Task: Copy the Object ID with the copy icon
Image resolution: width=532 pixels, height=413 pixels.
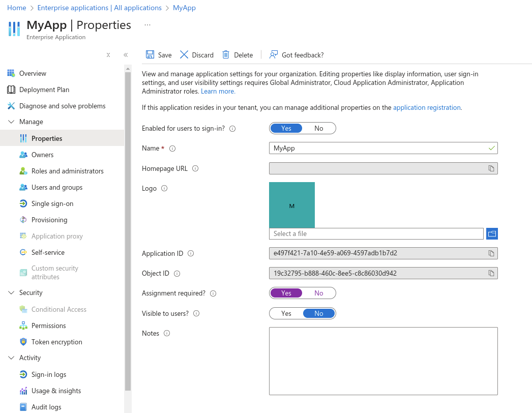Action: point(491,273)
